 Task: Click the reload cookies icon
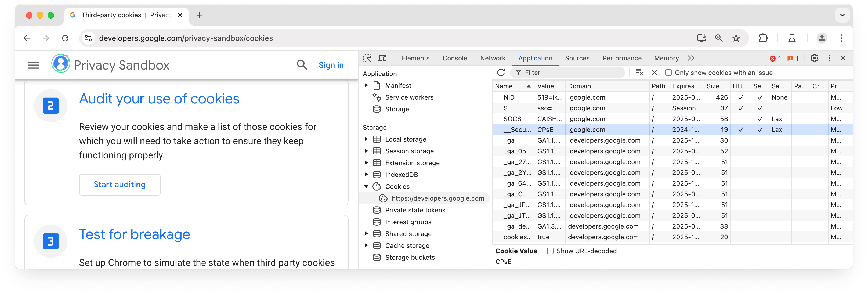[501, 73]
